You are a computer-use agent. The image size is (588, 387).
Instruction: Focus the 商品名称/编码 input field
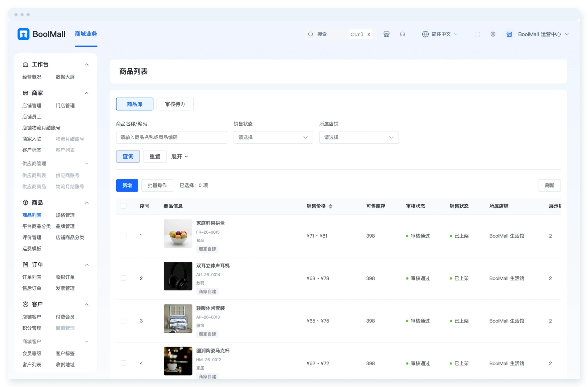pos(172,137)
